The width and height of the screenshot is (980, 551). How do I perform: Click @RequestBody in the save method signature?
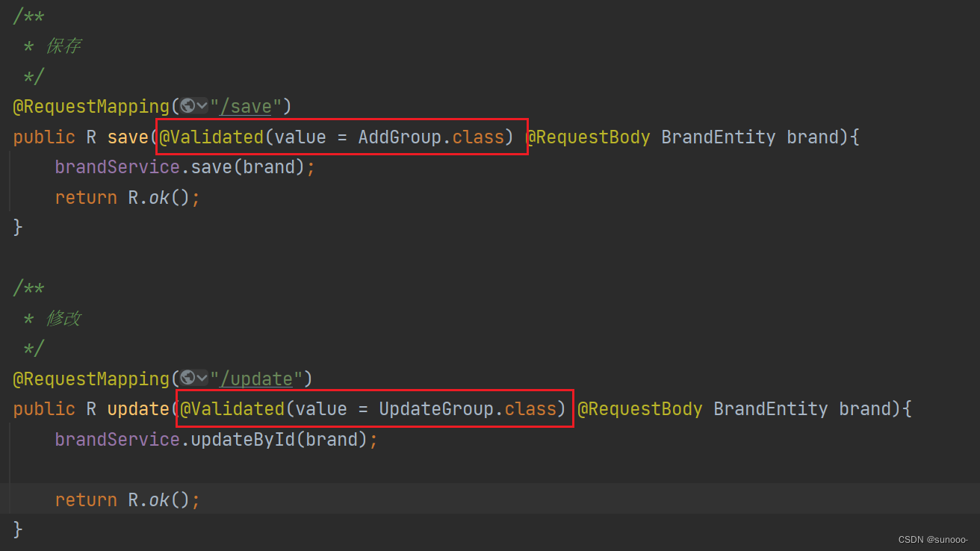tap(588, 137)
